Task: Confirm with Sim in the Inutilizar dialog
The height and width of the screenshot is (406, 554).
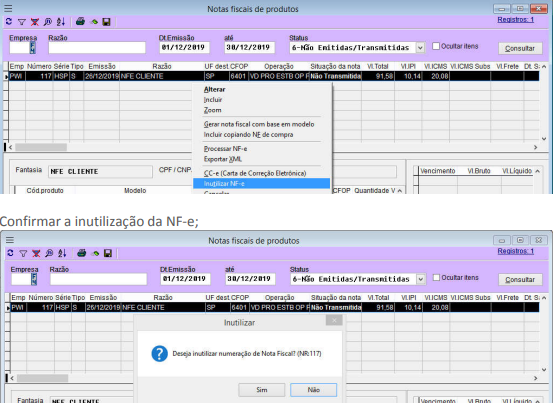Action: (x=261, y=390)
